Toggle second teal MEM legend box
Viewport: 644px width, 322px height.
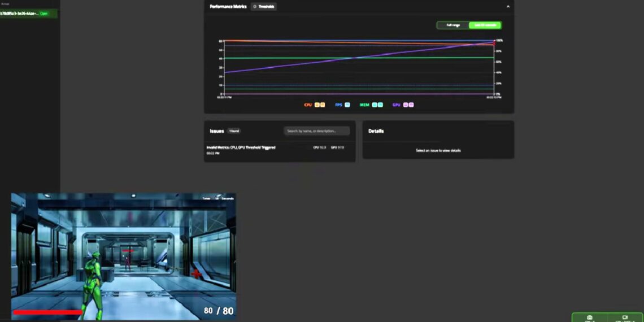(x=380, y=105)
